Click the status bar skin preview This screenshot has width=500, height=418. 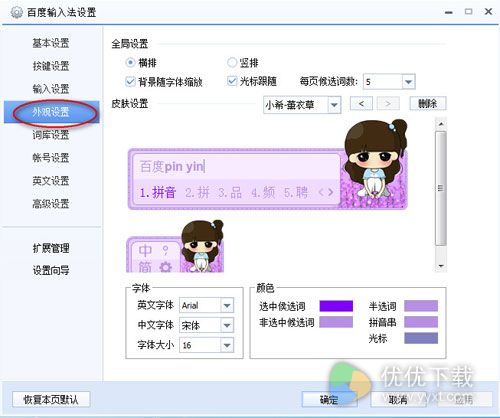(x=175, y=246)
